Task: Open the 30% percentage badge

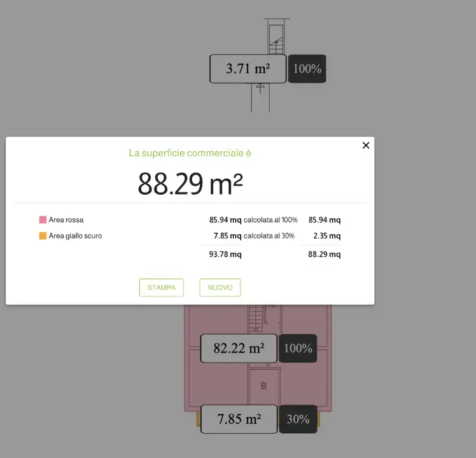Action: coord(298,419)
